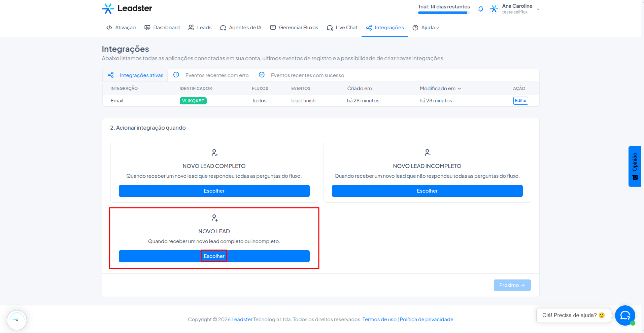Switch to Eventos recentes com sucesso tab
This screenshot has width=644, height=333.
tap(301, 75)
